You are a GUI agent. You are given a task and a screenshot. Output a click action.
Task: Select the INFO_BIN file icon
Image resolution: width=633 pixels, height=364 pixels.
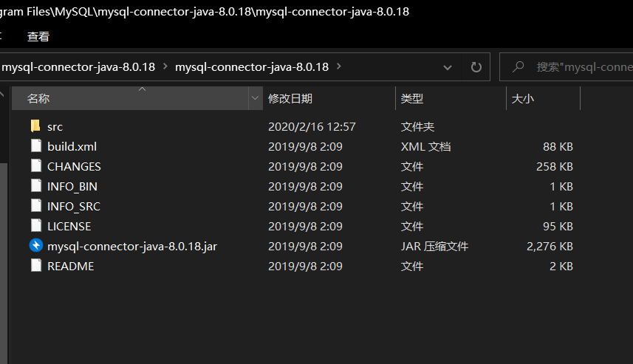pyautogui.click(x=36, y=185)
